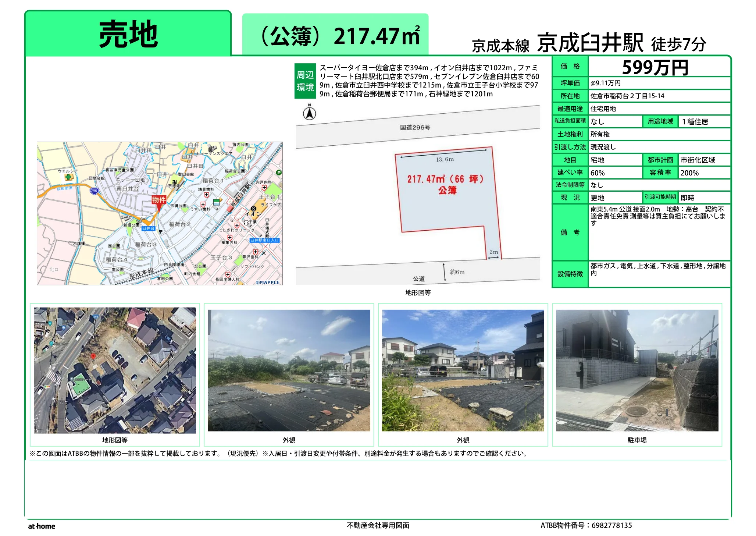The image size is (756, 536).
Task: Click the 京成臼井駅 station title
Action: click(590, 43)
